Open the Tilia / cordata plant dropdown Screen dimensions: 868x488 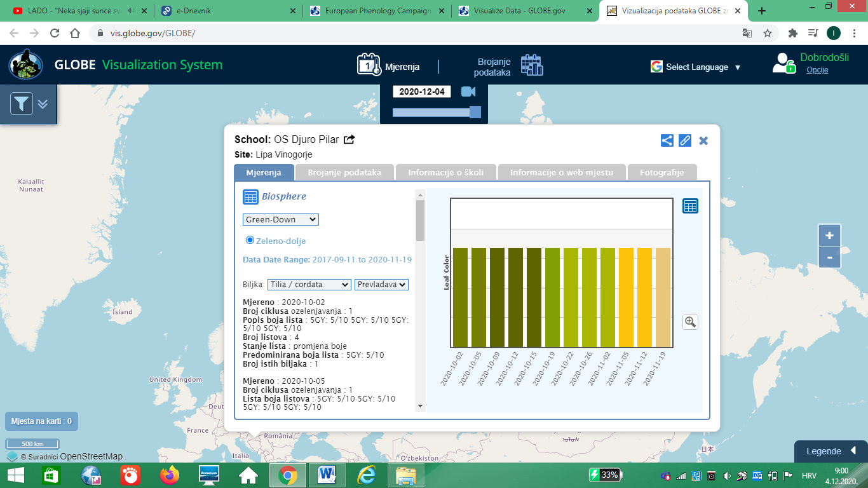point(309,285)
